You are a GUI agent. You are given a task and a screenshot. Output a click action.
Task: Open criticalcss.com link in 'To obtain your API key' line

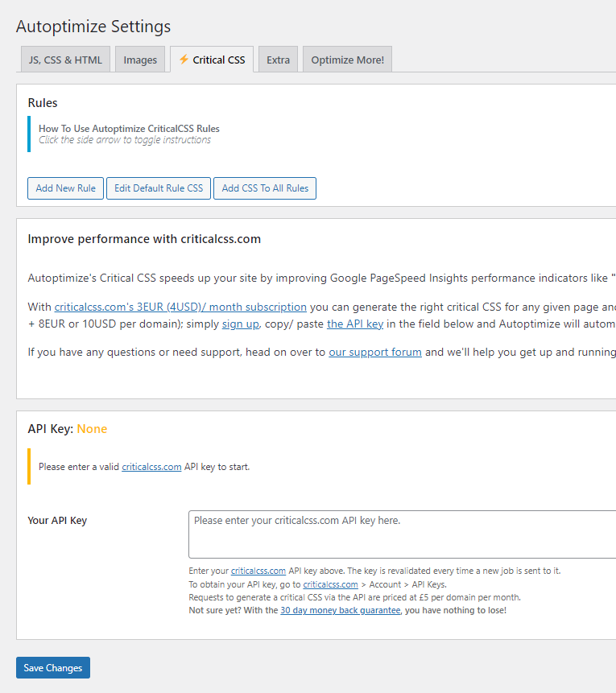point(330,584)
